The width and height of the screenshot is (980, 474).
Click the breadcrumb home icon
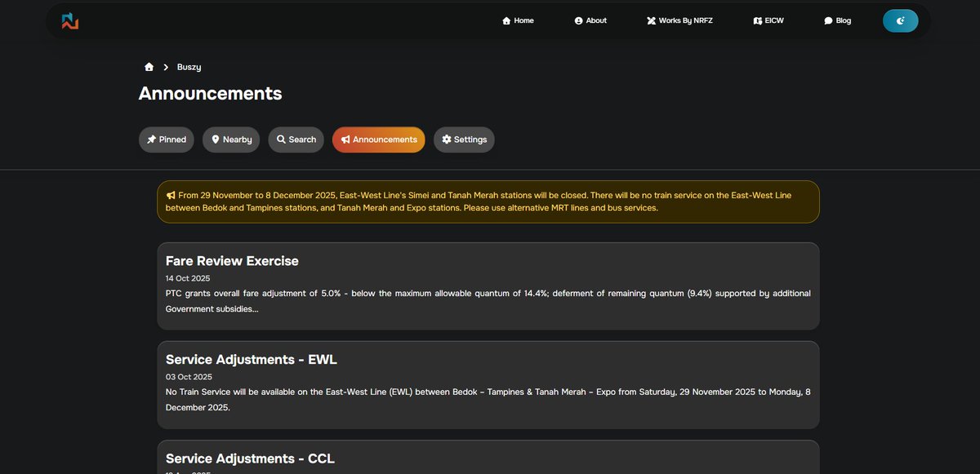coord(149,67)
